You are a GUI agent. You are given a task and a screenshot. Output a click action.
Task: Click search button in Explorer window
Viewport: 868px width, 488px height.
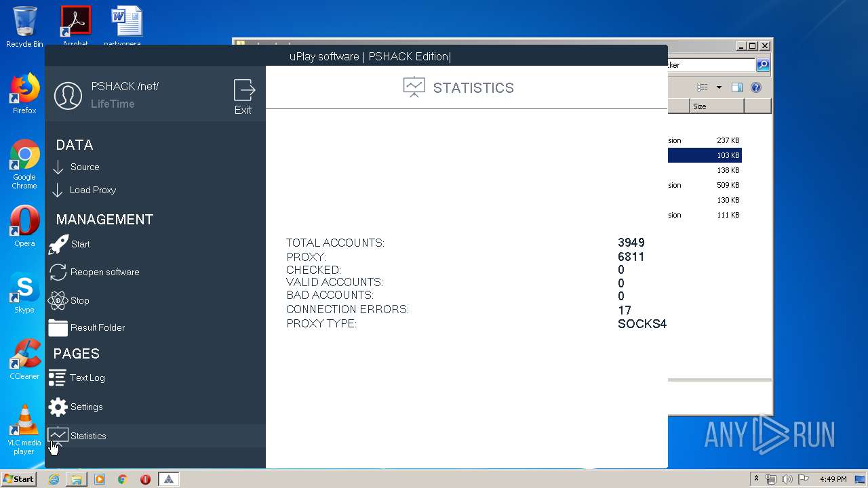click(x=763, y=65)
